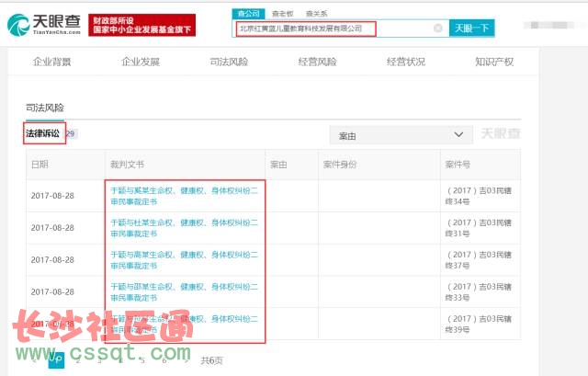Open the 经营风险 navigation item

(x=317, y=62)
